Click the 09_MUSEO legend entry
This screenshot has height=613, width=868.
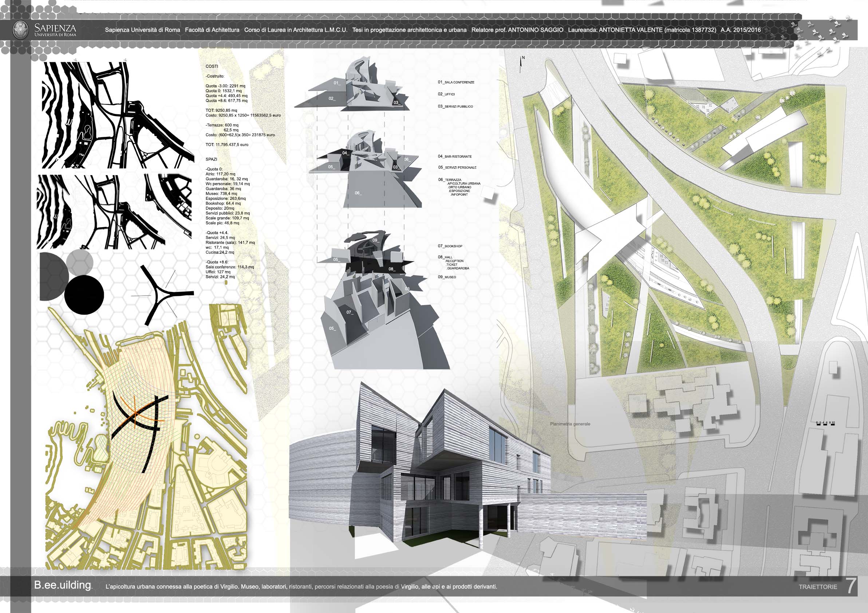(x=447, y=277)
